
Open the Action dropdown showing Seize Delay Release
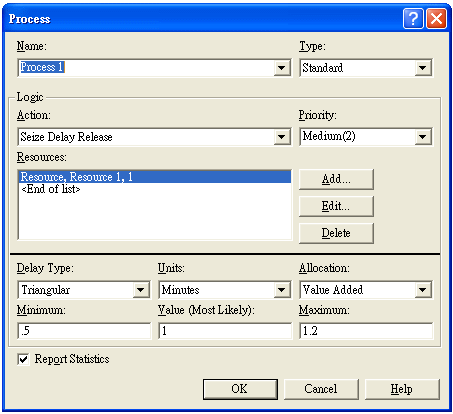[282, 137]
